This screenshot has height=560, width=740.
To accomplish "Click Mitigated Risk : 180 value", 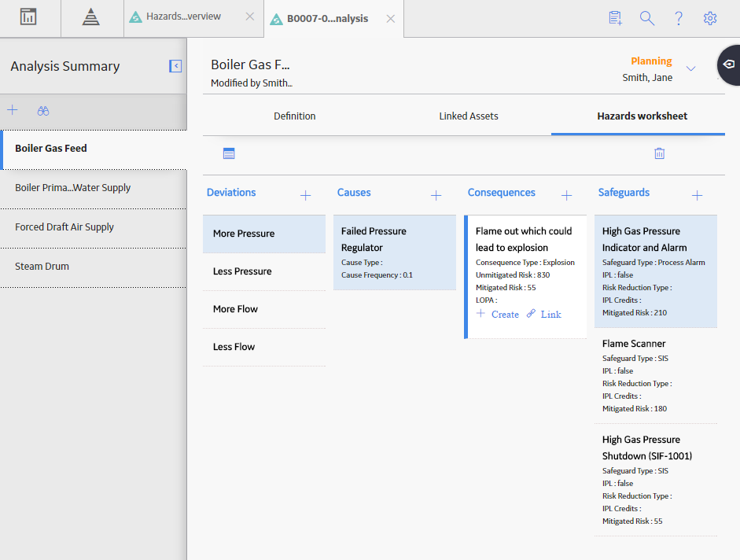I will [635, 408].
